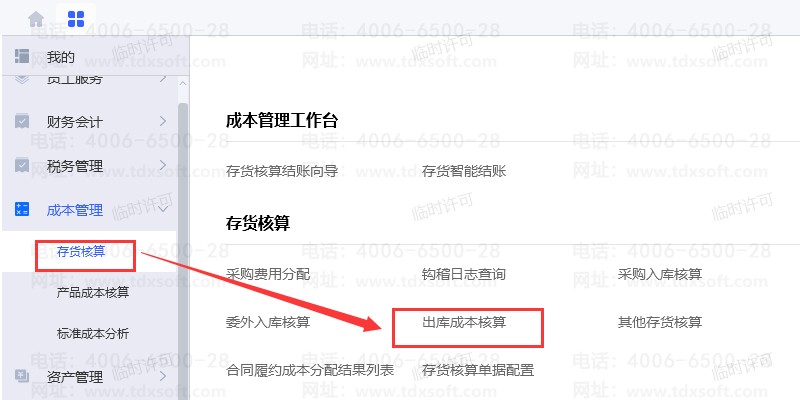Select the 财务会计 module icon

tap(22, 121)
